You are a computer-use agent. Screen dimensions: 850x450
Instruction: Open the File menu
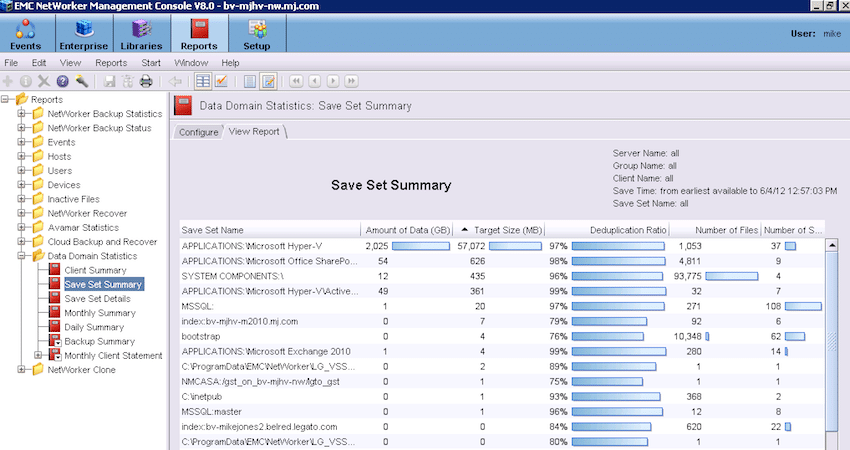tap(11, 63)
